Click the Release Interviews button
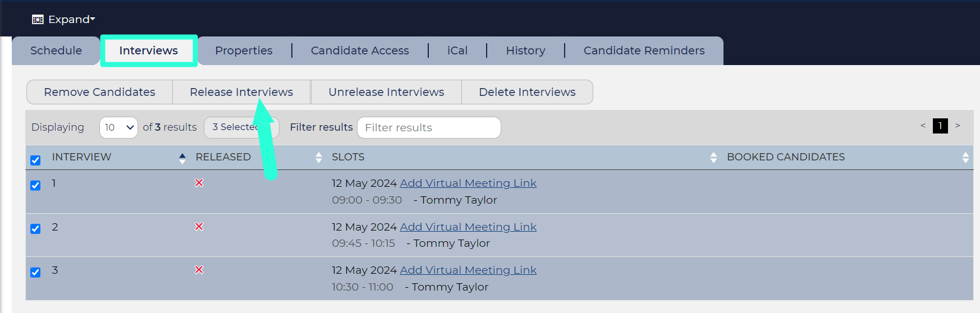The height and width of the screenshot is (313, 980). pos(241,92)
